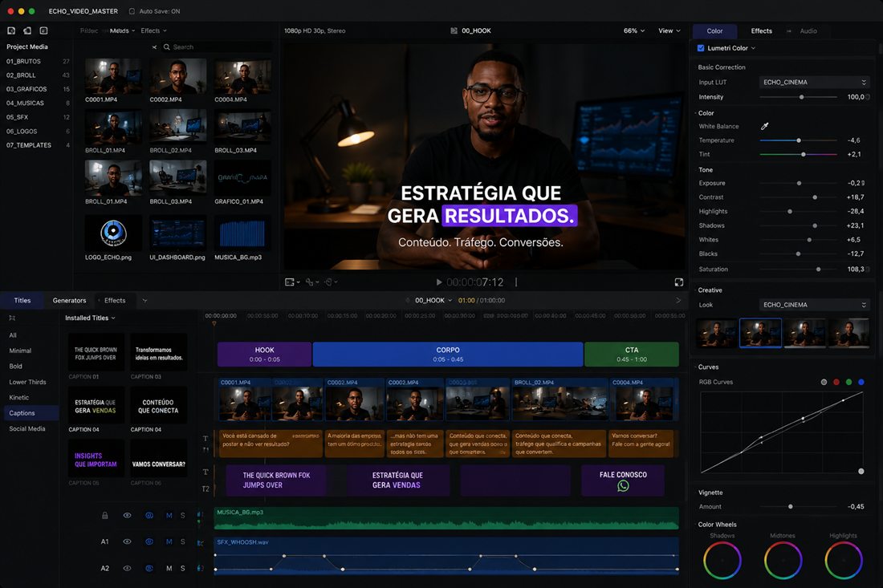Select the Lower Thirds title category

coord(27,382)
